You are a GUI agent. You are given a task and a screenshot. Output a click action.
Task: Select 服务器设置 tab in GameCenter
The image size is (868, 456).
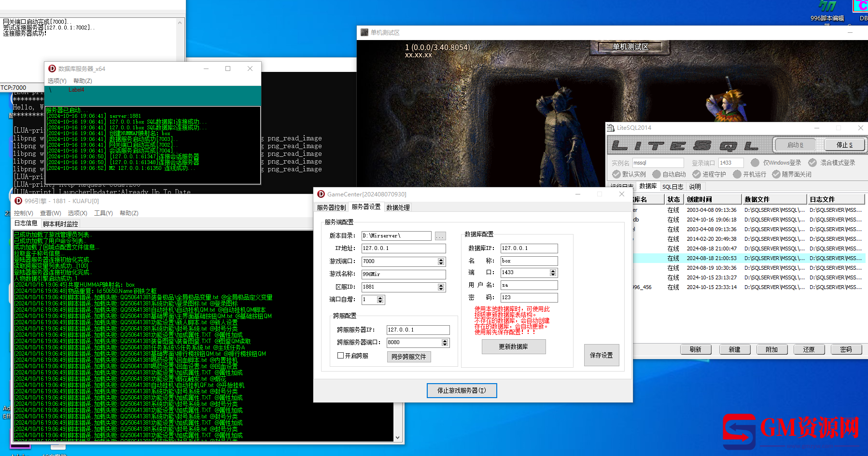pyautogui.click(x=366, y=207)
